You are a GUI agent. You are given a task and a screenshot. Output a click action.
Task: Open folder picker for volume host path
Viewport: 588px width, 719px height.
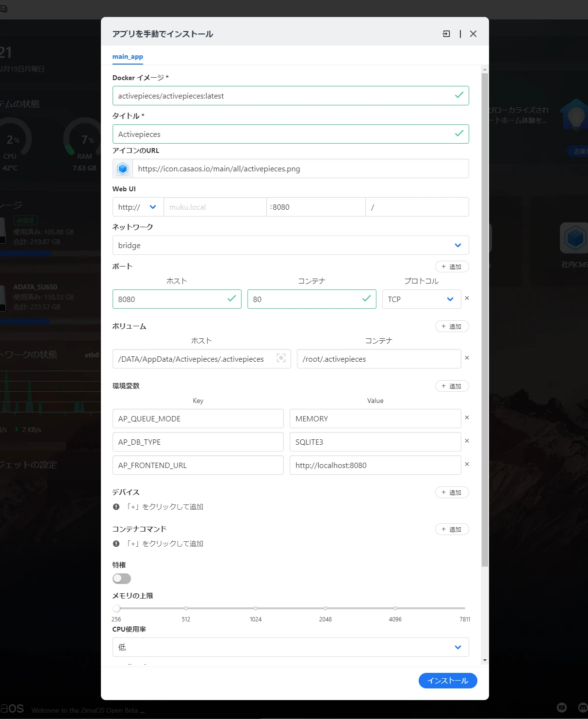click(281, 358)
